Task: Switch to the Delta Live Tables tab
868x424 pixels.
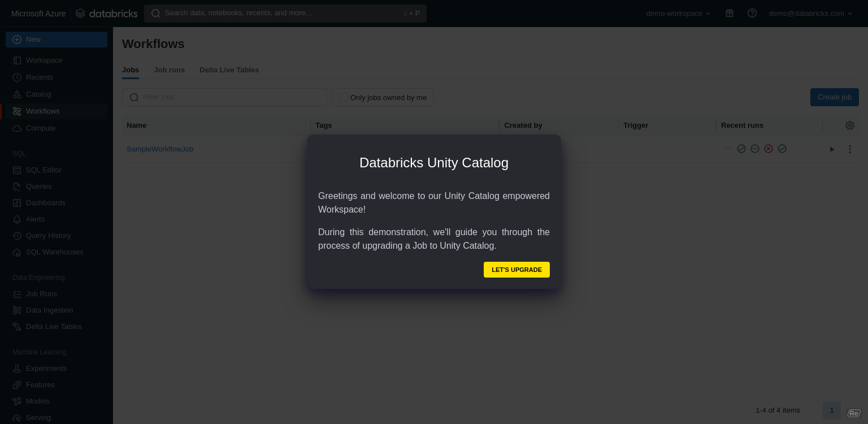Action: 229,70
